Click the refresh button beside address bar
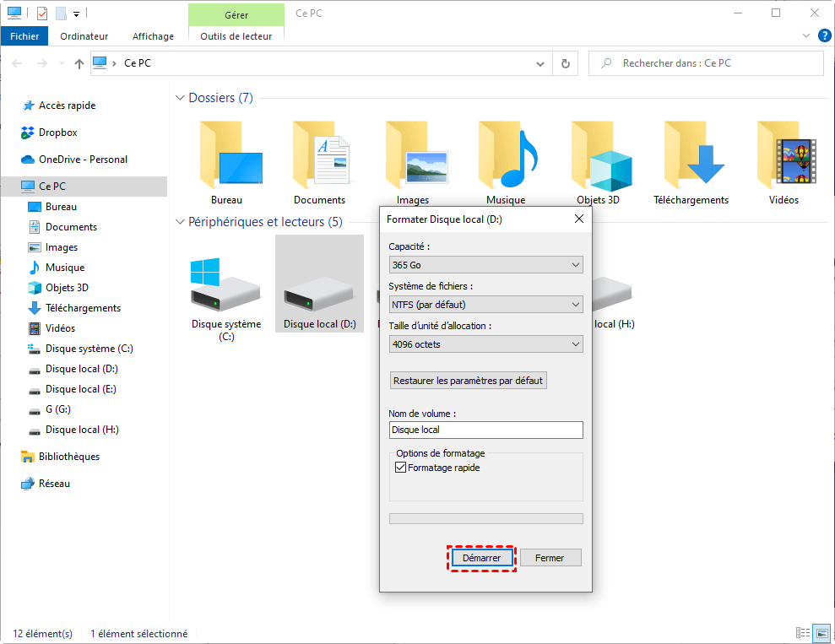The image size is (835, 644). pyautogui.click(x=566, y=63)
